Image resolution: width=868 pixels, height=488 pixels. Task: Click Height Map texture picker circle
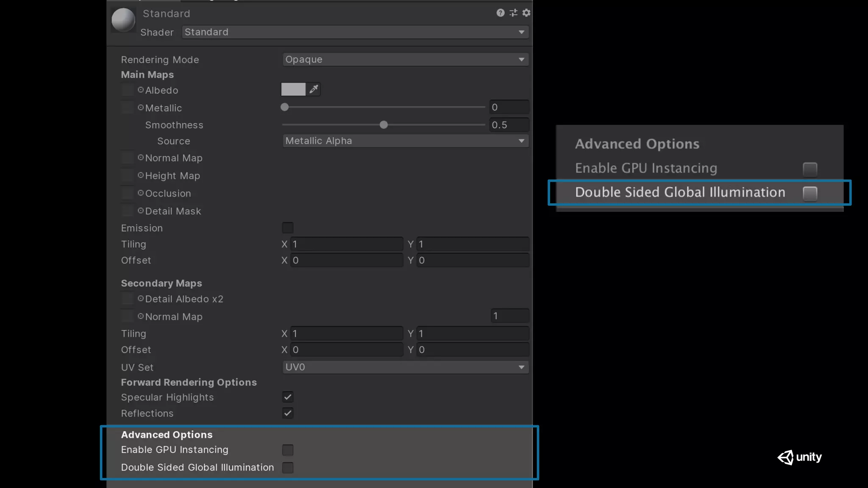tap(141, 175)
